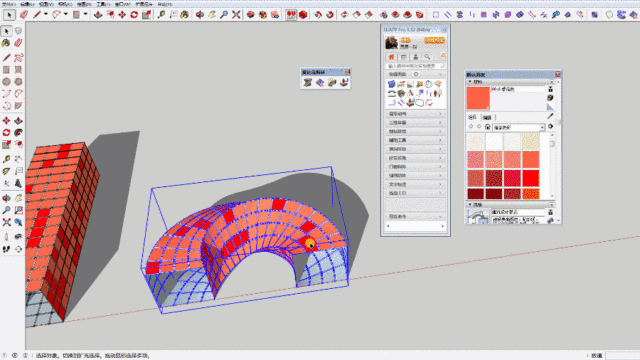640x360 pixels.
Task: Activate the Push/Pull tool in top toolbar
Action: point(98,15)
